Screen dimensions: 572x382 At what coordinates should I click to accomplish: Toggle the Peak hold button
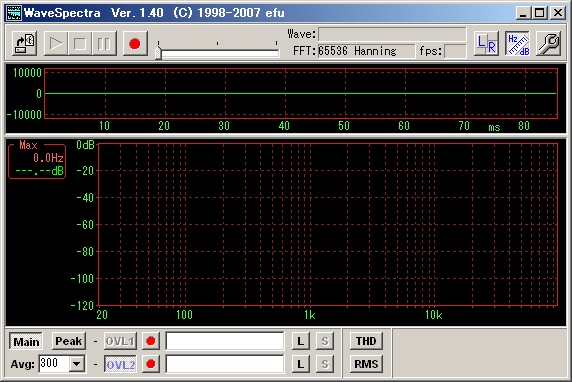pyautogui.click(x=69, y=341)
